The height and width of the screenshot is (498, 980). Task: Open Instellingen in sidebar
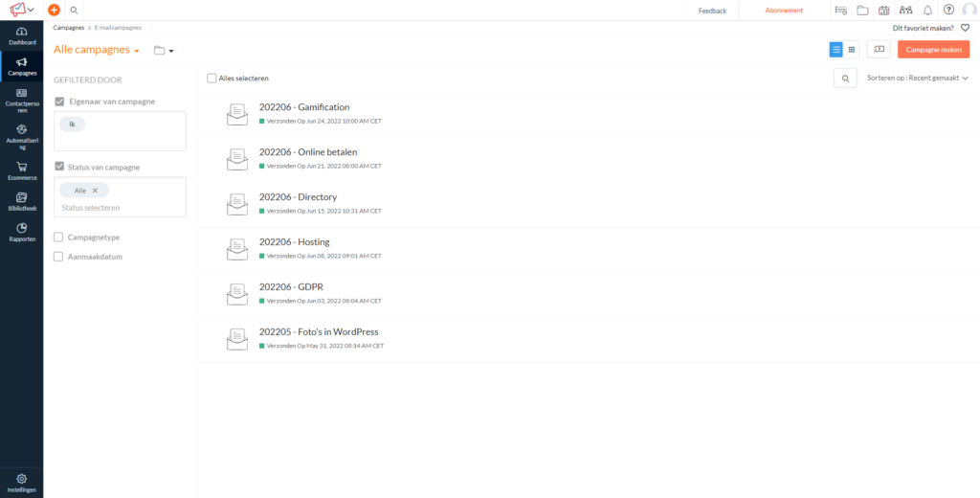pos(22,484)
